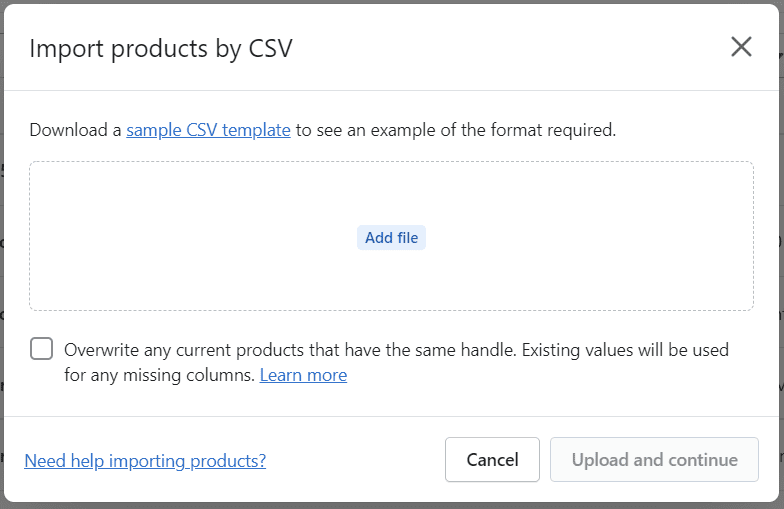Open 'Need help importing products?' link

(x=145, y=460)
